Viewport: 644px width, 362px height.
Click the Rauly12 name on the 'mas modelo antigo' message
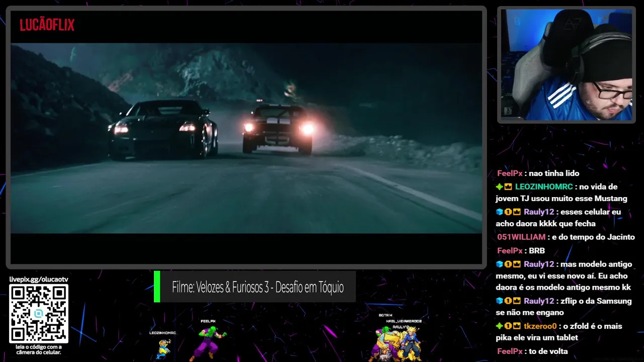[539, 264]
